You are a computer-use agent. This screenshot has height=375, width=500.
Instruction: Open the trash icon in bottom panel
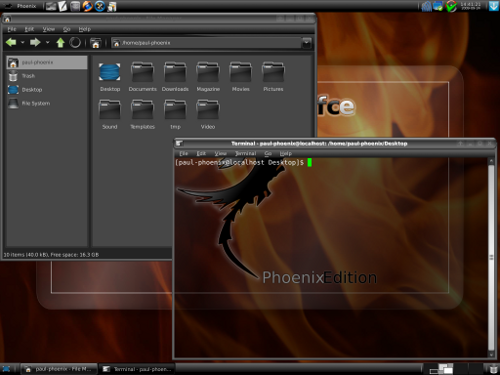click(x=493, y=369)
